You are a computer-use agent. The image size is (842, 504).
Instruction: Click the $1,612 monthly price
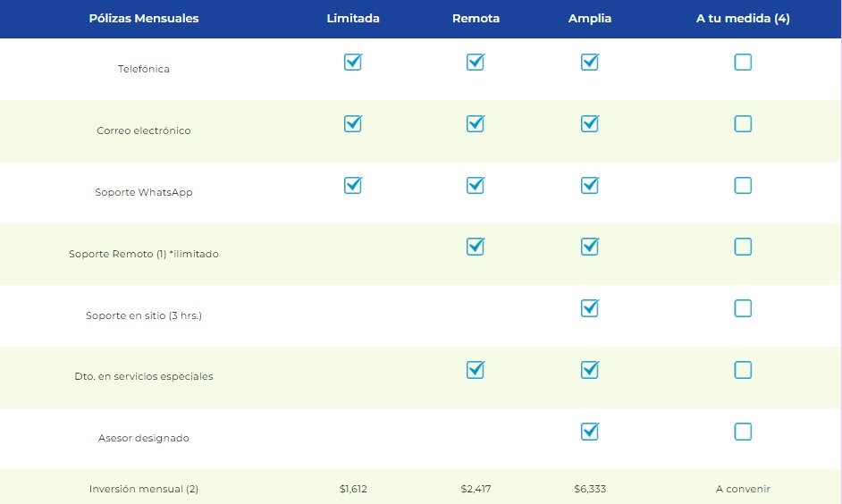pos(353,489)
